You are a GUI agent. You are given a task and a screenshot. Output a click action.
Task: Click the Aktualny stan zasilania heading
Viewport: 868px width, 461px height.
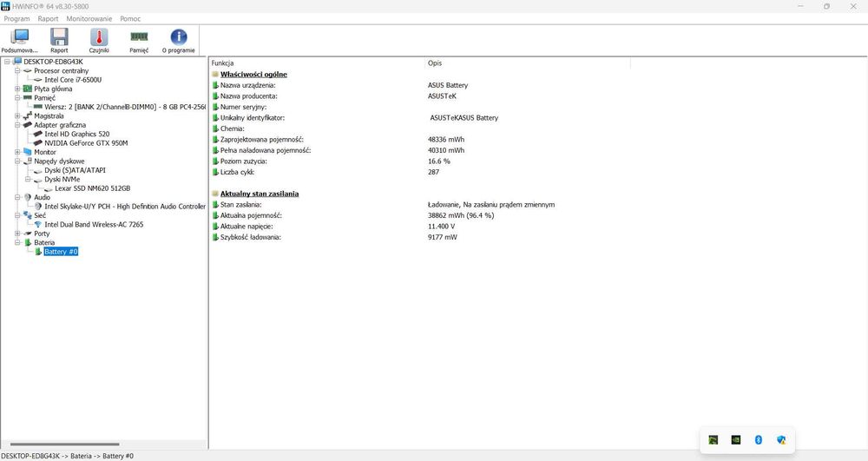(260, 194)
